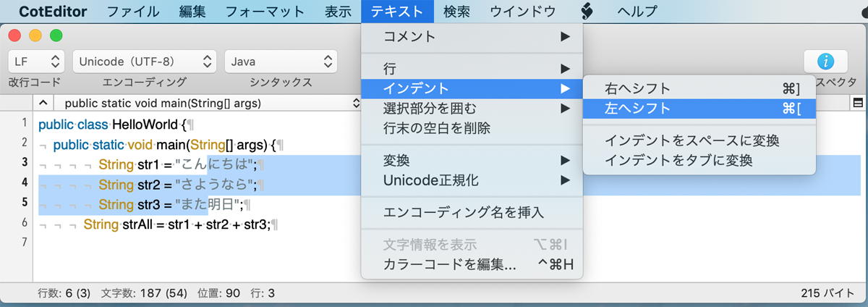Place the cursor in the "String strAll" line
The image size is (868, 307).
pos(176,224)
